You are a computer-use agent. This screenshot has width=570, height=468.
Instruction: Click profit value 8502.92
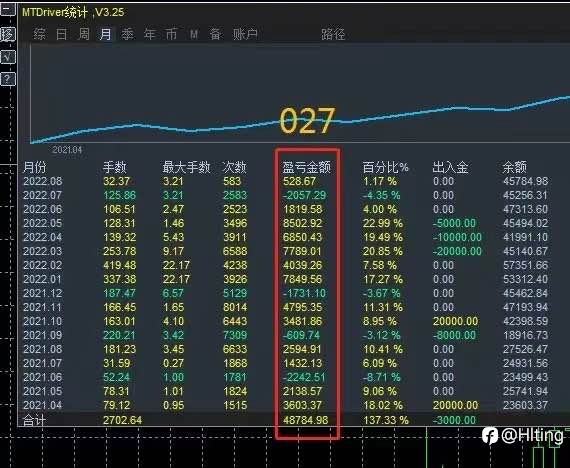(302, 223)
